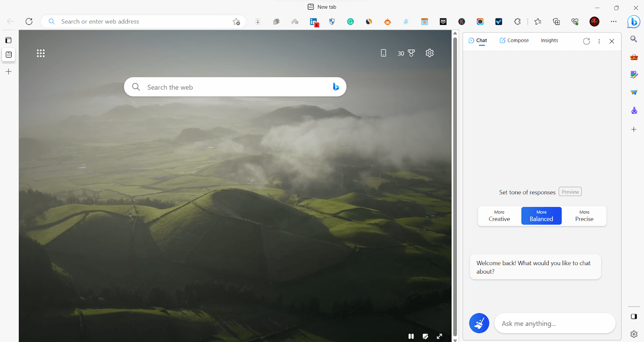The image size is (644, 342).
Task: Switch to the Compose tab
Action: (514, 41)
